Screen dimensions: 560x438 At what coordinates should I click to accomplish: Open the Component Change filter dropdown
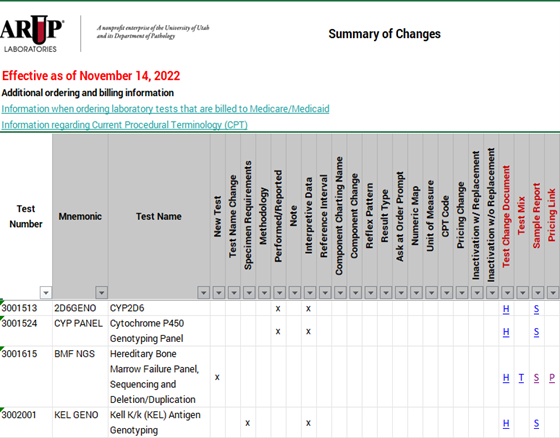tap(355, 293)
